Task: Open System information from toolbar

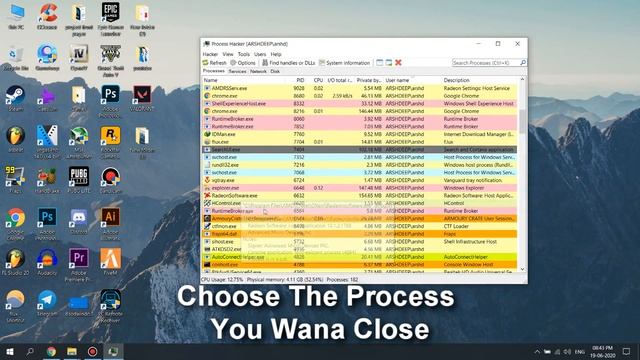Action: pyautogui.click(x=344, y=63)
